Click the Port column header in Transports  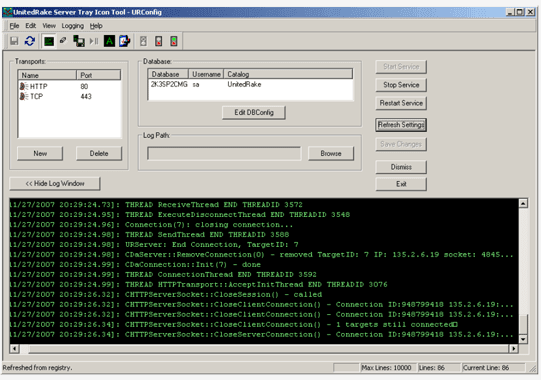pos(99,75)
